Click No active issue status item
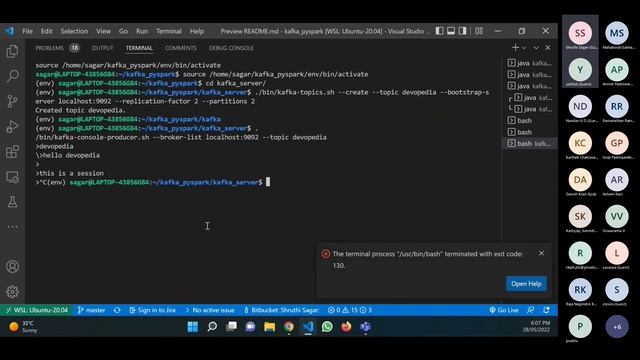This screenshot has width=640, height=360. click(x=210, y=310)
